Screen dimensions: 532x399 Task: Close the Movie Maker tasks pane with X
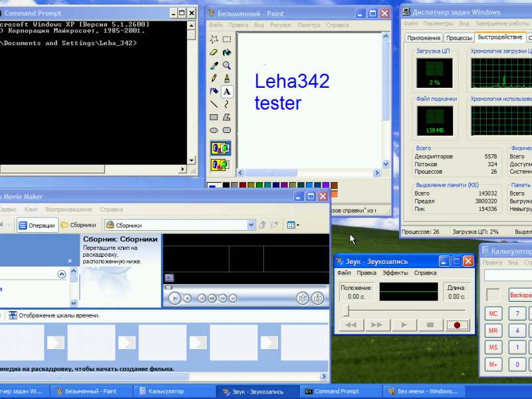coord(70,261)
